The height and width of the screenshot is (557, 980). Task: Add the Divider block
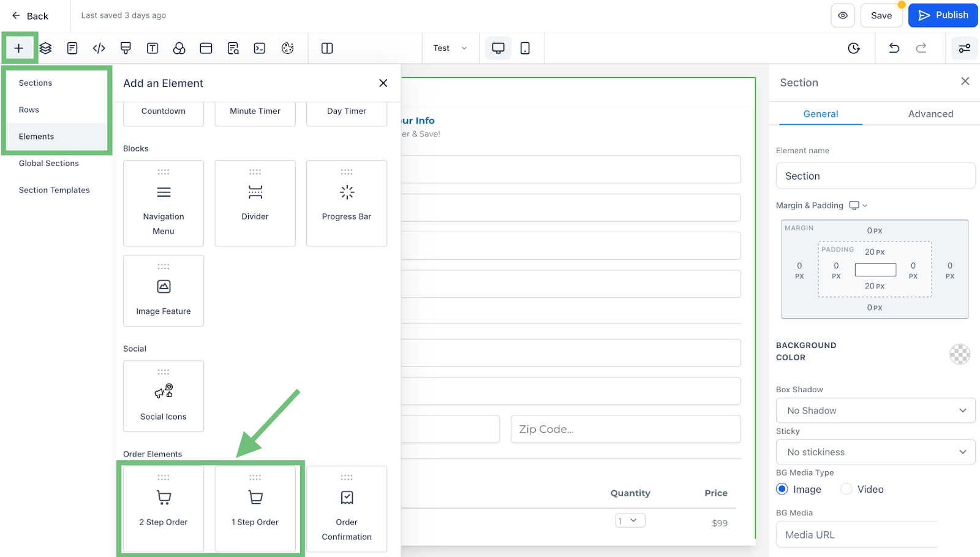click(255, 203)
